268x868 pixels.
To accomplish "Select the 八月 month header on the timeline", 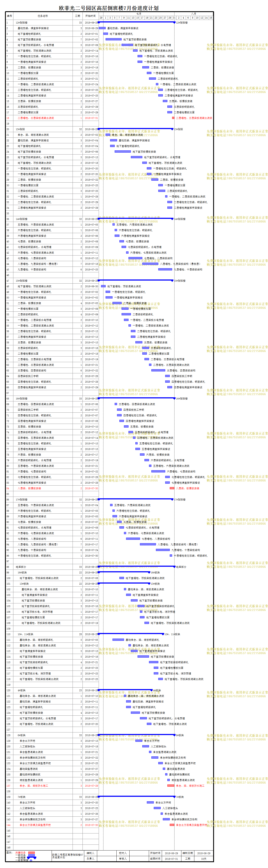I will pyautogui.click(x=193, y=14).
